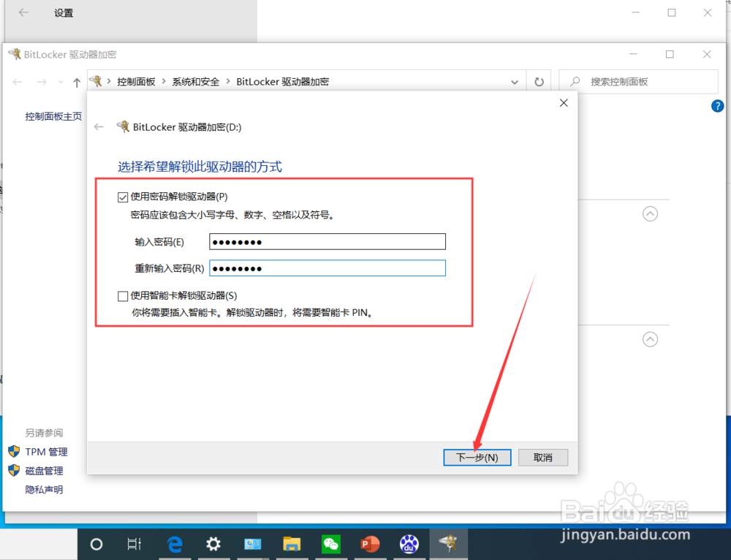Launch Microsoft Edge from taskbar
This screenshot has height=560, width=731.
175,544
